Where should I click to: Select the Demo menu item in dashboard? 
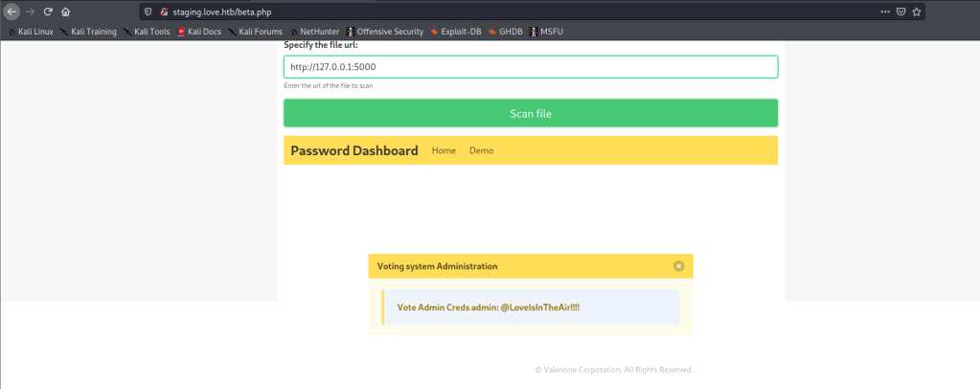481,150
